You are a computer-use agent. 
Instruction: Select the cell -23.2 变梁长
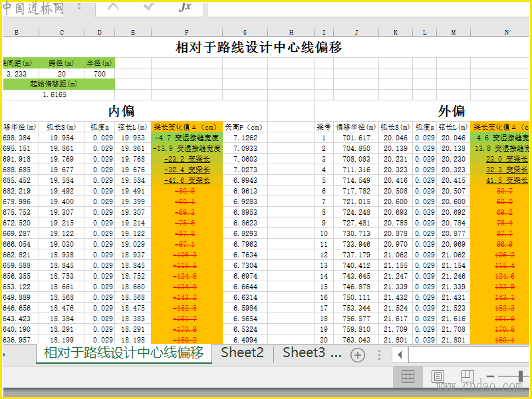(187, 159)
